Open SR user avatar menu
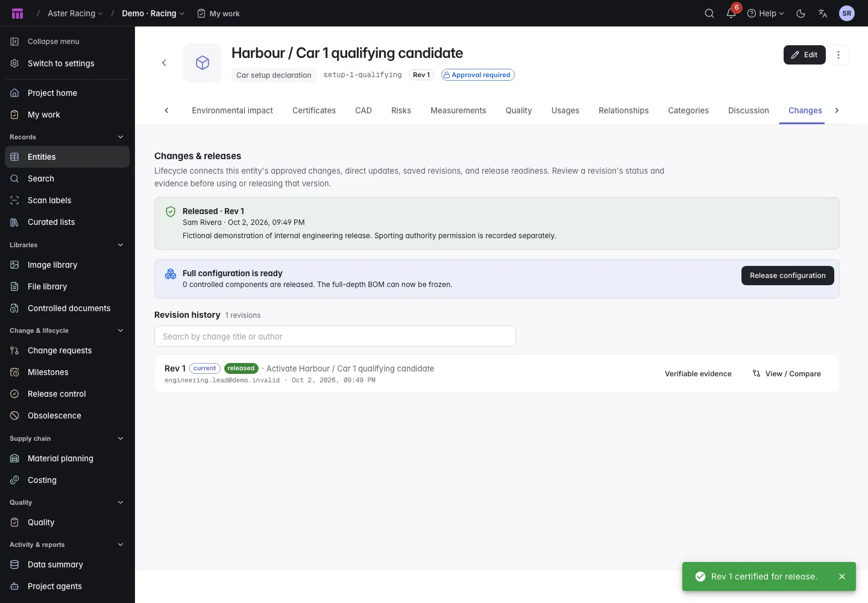 tap(847, 13)
